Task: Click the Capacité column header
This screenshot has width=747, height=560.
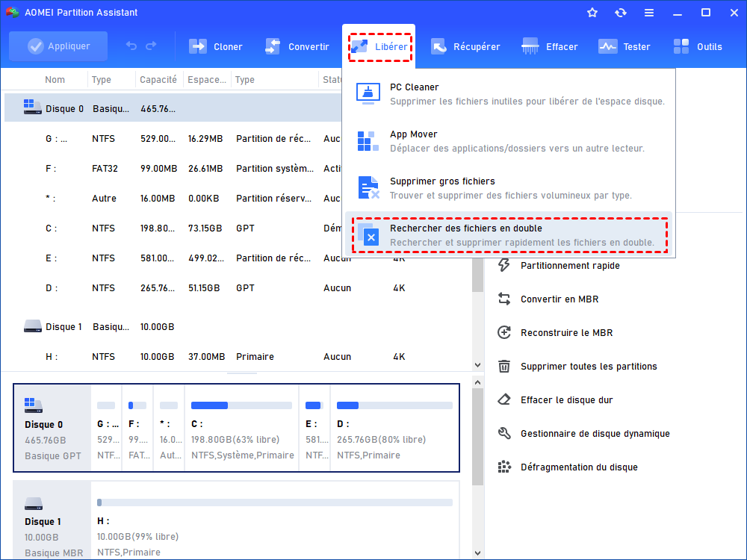Action: click(158, 80)
